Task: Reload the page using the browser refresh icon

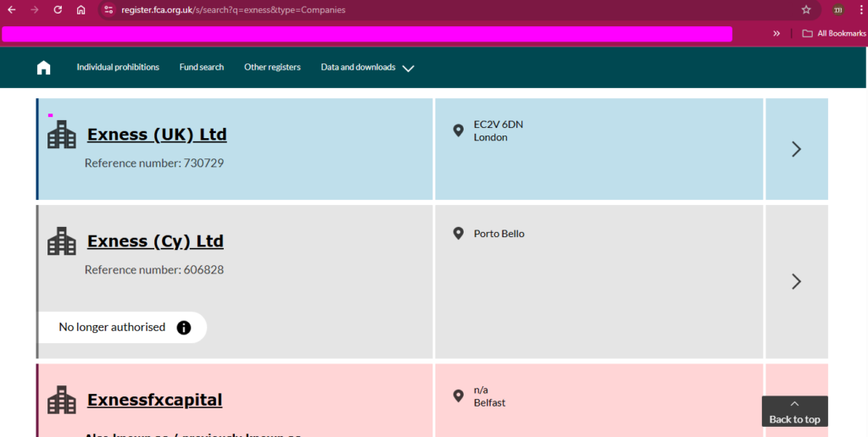Action: click(58, 10)
